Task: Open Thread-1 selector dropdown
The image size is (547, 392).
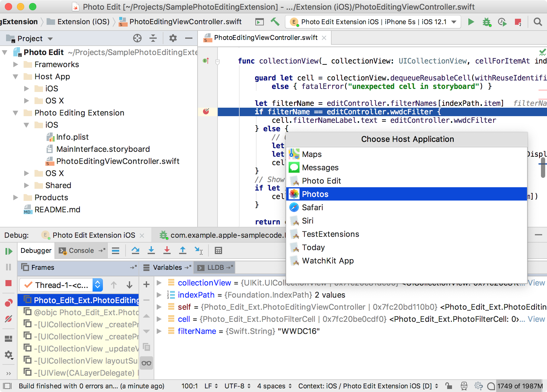Action: click(x=97, y=285)
